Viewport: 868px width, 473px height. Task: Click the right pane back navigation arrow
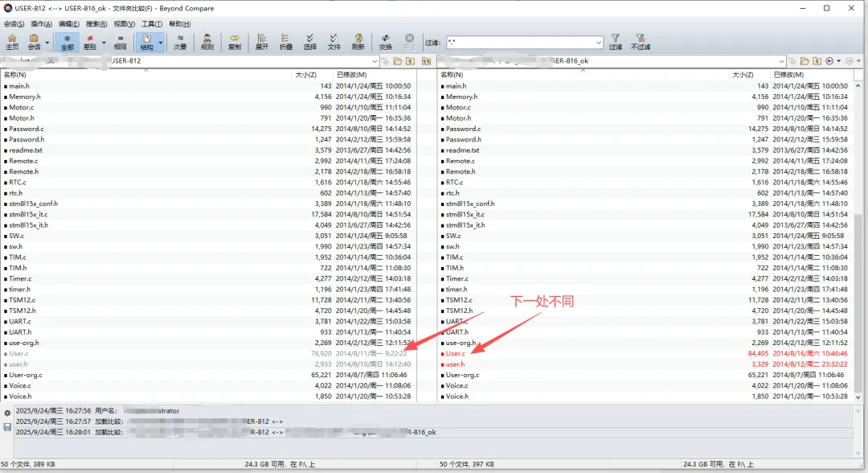pos(829,61)
